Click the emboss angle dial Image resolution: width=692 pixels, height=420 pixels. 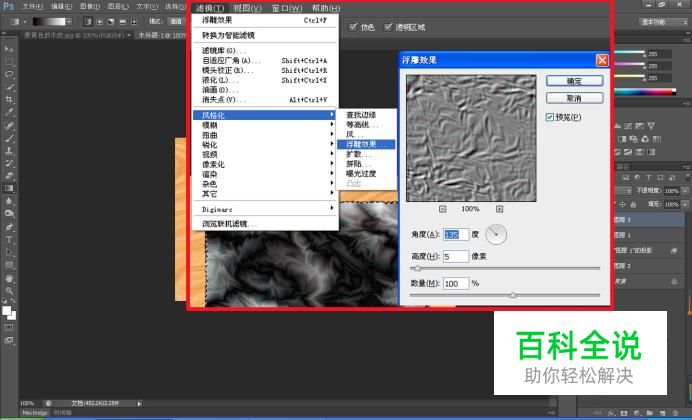(496, 235)
